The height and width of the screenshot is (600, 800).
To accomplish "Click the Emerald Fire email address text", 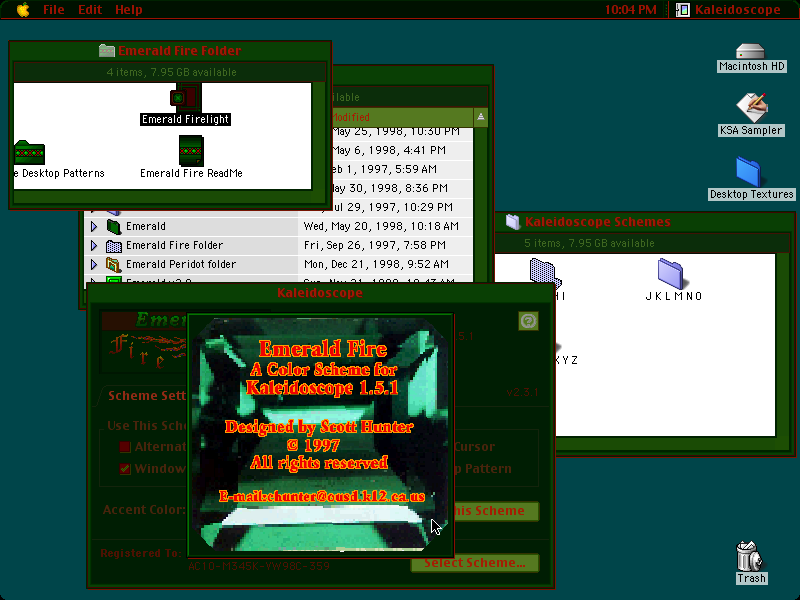I will coord(322,496).
